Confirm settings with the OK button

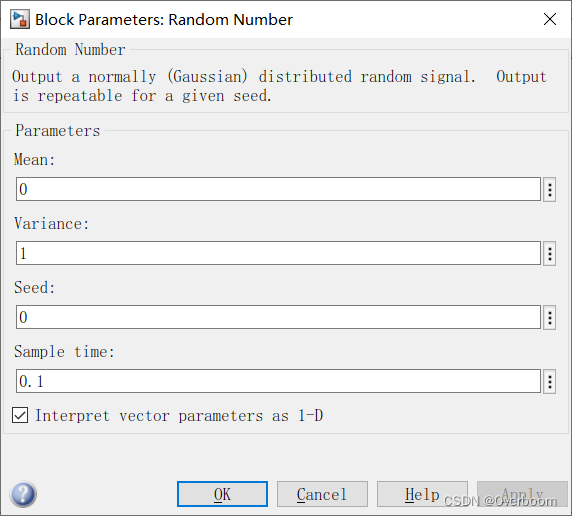(x=222, y=494)
